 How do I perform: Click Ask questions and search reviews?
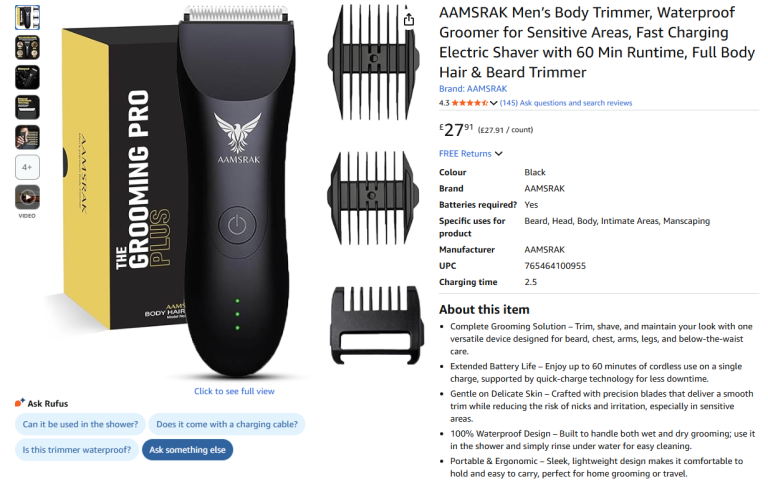[x=576, y=103]
